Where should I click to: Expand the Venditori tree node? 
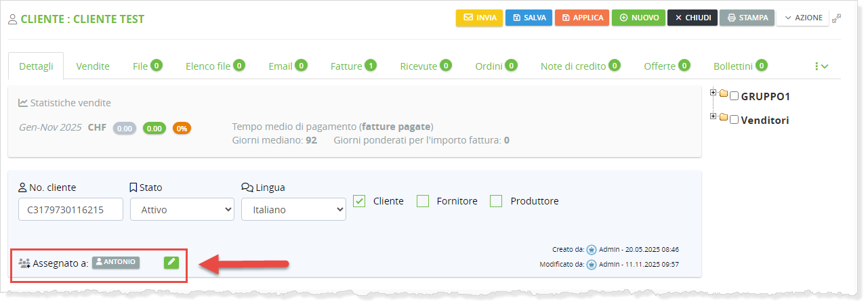[713, 117]
